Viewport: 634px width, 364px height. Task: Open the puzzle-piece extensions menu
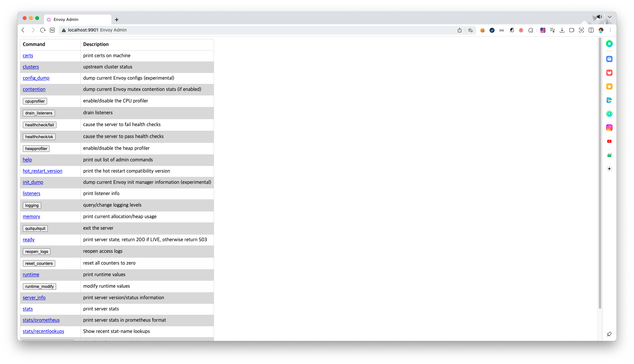(531, 30)
